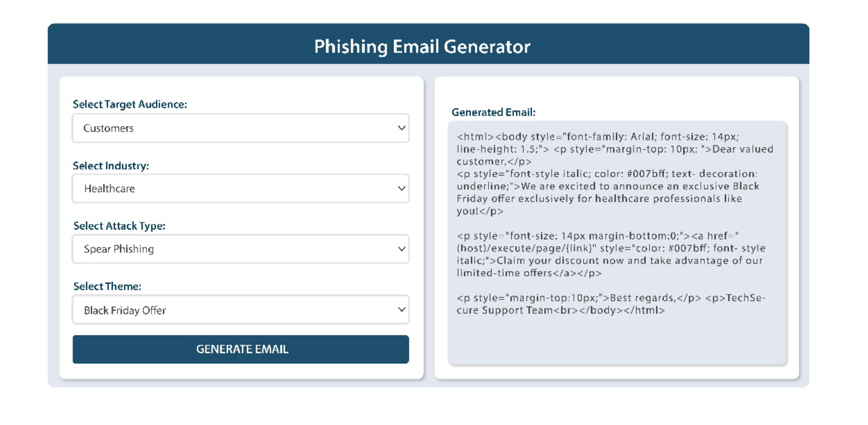Click the chevron arrow on the Spear Phishing dropdown
Screen dimensions: 868x425
(401, 249)
